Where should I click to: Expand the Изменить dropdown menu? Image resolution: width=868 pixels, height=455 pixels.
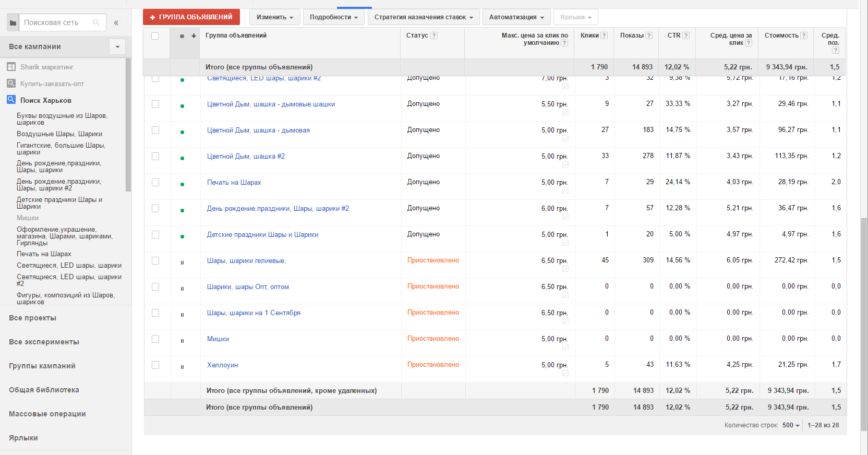[274, 17]
